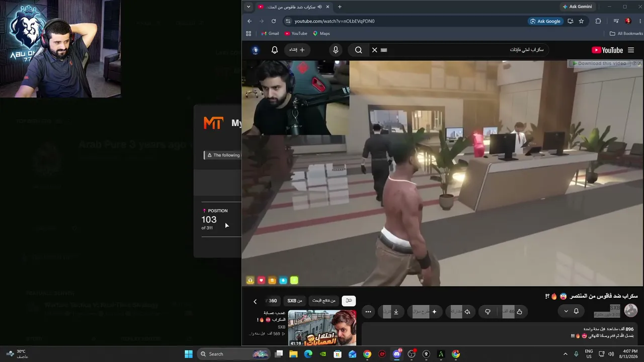The height and width of the screenshot is (362, 644).
Task: Open the Chrome apps grid in bookmarks bar
Action: pos(249,34)
